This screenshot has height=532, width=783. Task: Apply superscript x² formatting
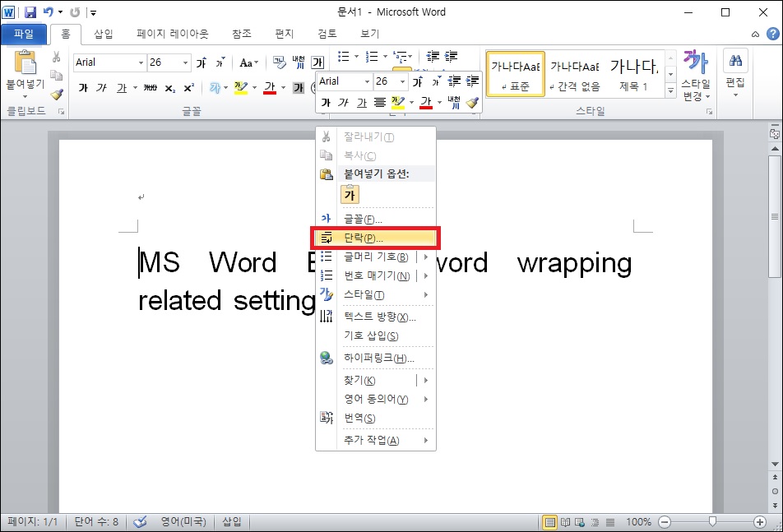click(189, 88)
